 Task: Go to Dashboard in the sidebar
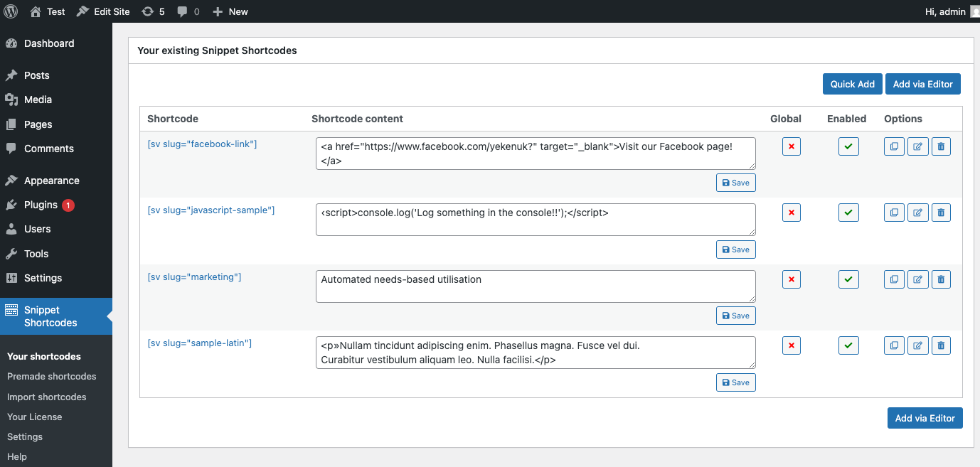[x=56, y=43]
